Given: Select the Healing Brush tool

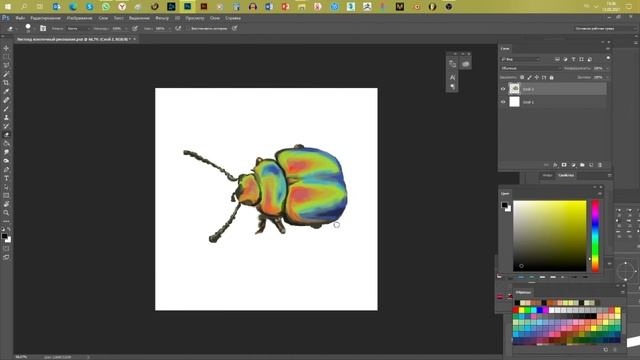Looking at the screenshot, I should (x=6, y=100).
